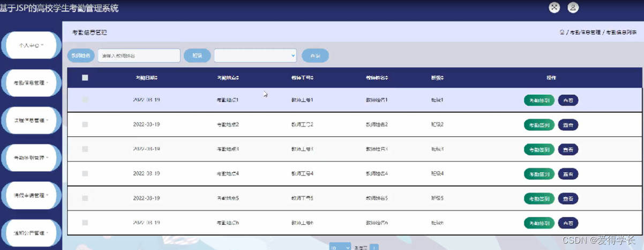Expand the 考勤签到管理 sidebar menu
Image resolution: width=644 pixels, height=250 pixels.
coord(31,158)
